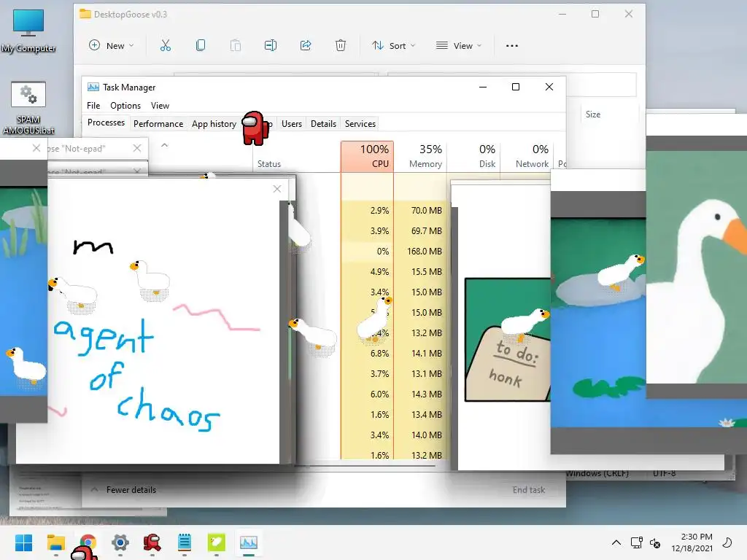Viewport: 747px width, 560px height.
Task: Click the red Among Us crewmate on tabs
Action: point(255,128)
